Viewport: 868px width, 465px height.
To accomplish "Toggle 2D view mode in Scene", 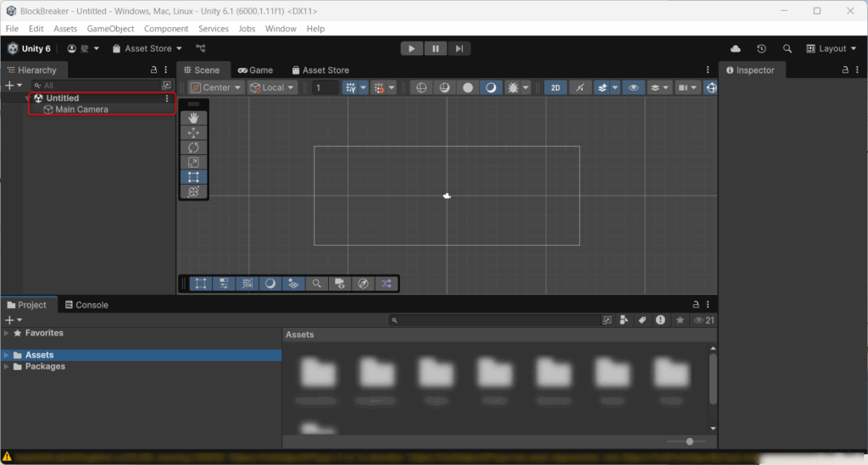I will point(555,87).
